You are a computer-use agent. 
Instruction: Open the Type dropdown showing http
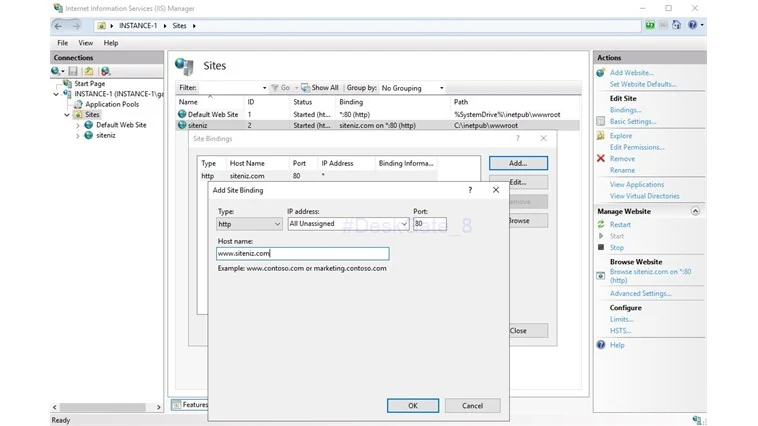coord(249,224)
